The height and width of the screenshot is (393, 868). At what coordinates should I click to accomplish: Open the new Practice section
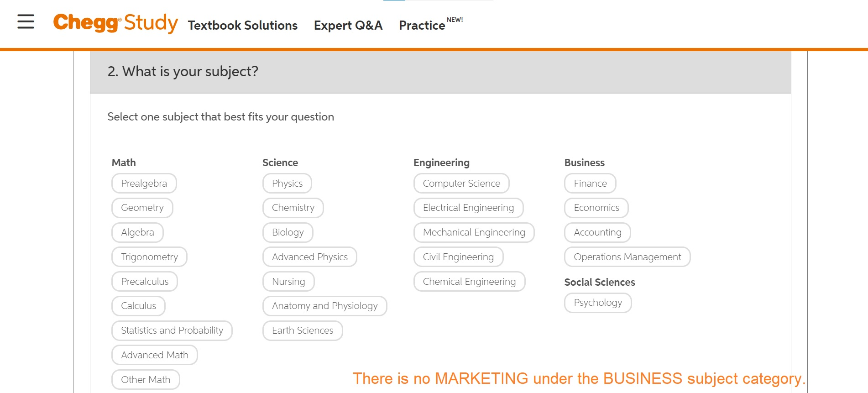coord(421,26)
